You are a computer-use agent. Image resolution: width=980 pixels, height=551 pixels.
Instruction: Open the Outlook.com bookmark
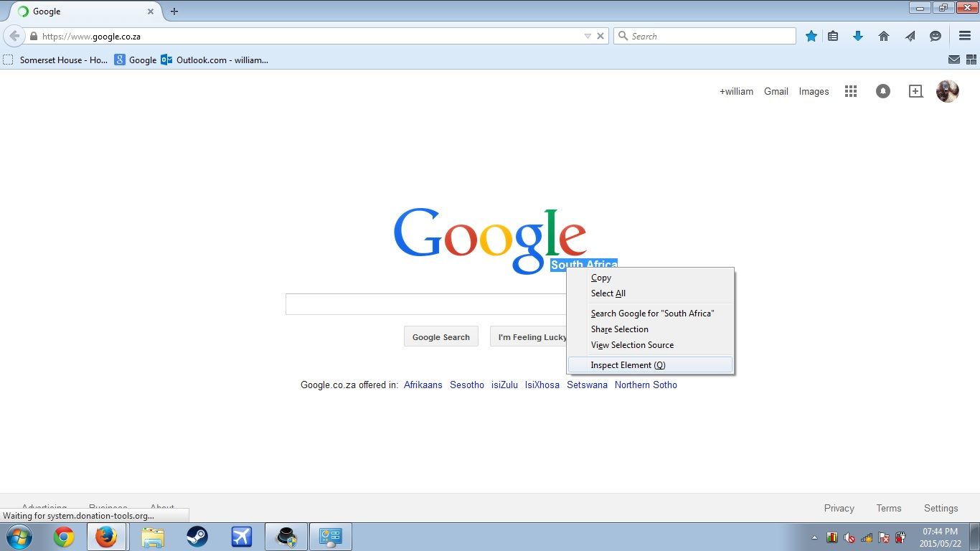[215, 60]
